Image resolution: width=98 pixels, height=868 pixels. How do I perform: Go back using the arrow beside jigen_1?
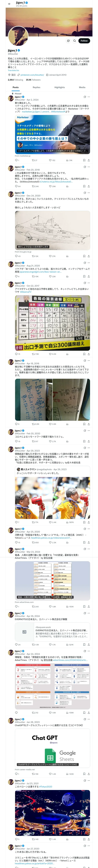[x=9, y=4]
